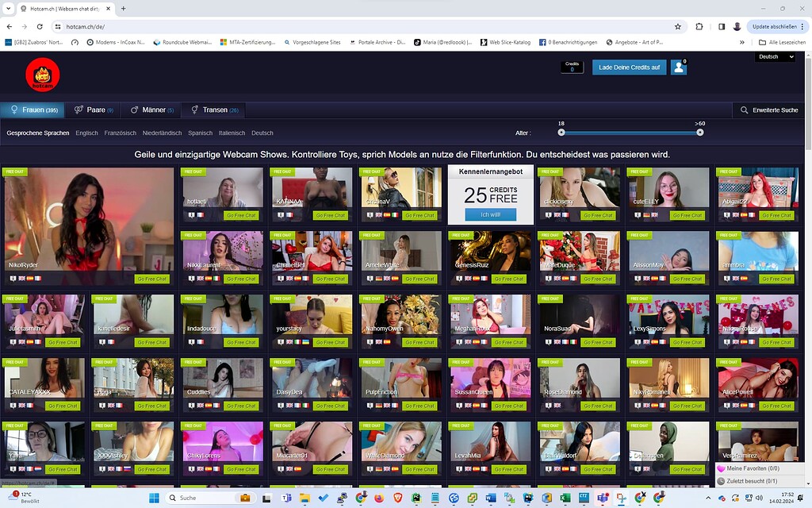
Task: Show hidden system tray icons
Action: click(x=708, y=498)
